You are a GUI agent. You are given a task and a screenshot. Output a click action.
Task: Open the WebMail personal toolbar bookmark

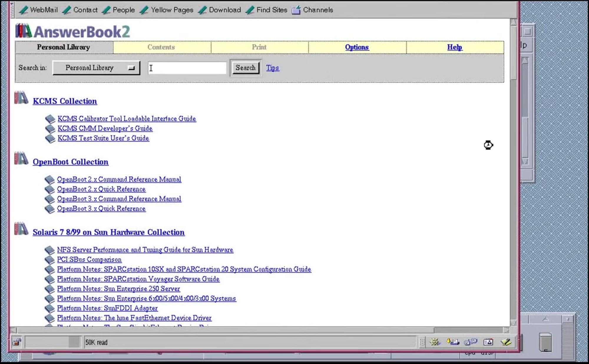39,10
